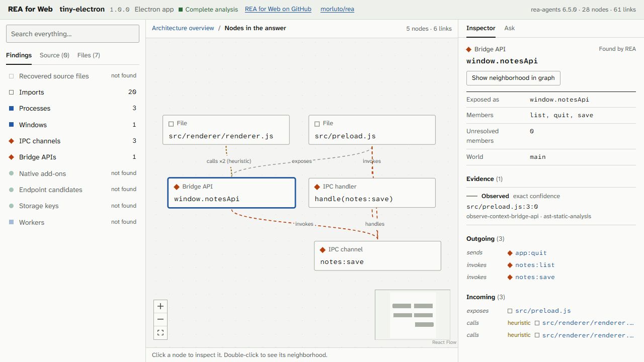Zoom out of the graph canvas
The image size is (644, 362).
tap(160, 319)
